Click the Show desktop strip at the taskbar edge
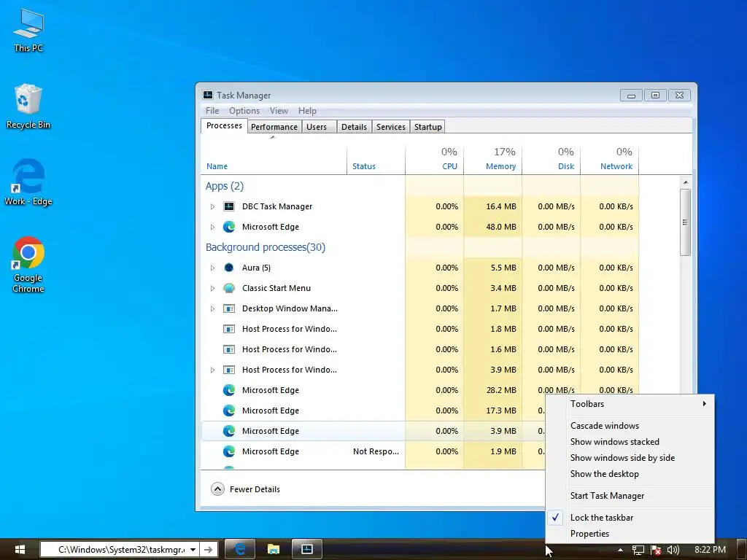The image size is (747, 560). coord(741,549)
